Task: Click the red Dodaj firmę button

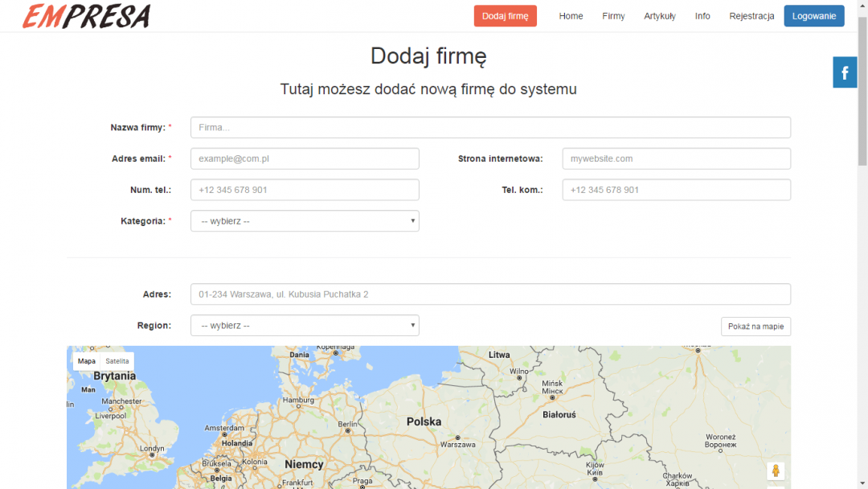Action: (505, 16)
